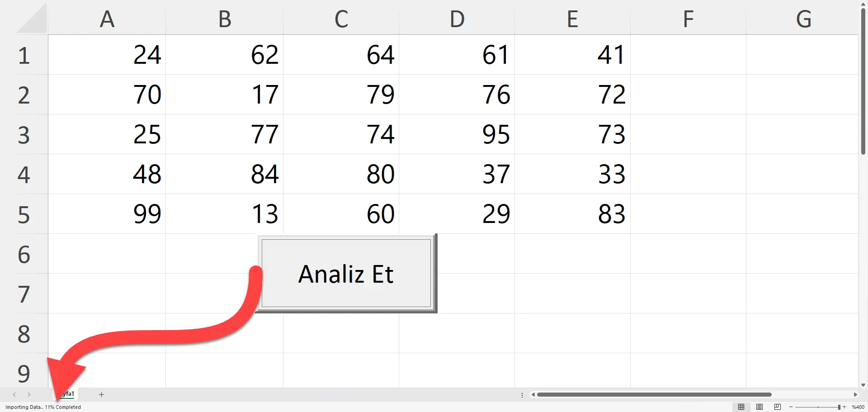Add a new sheet with plus icon
This screenshot has height=412, width=868.
[101, 394]
